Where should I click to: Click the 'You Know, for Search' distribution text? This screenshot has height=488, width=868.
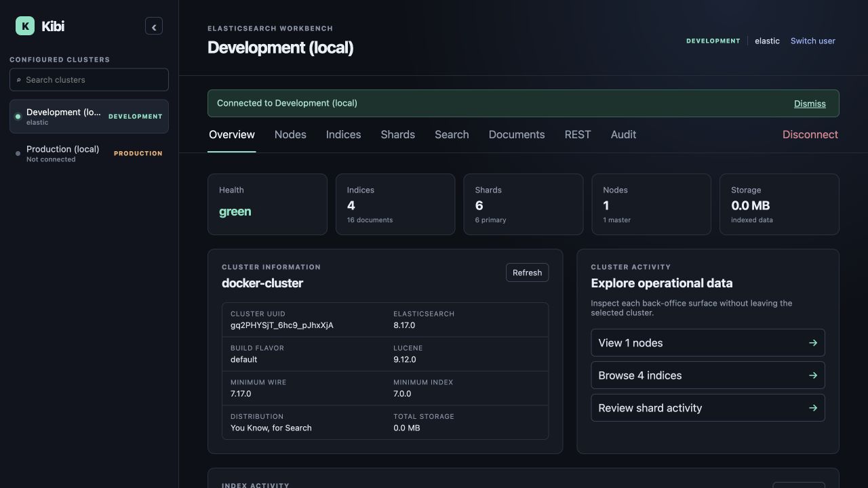(271, 428)
